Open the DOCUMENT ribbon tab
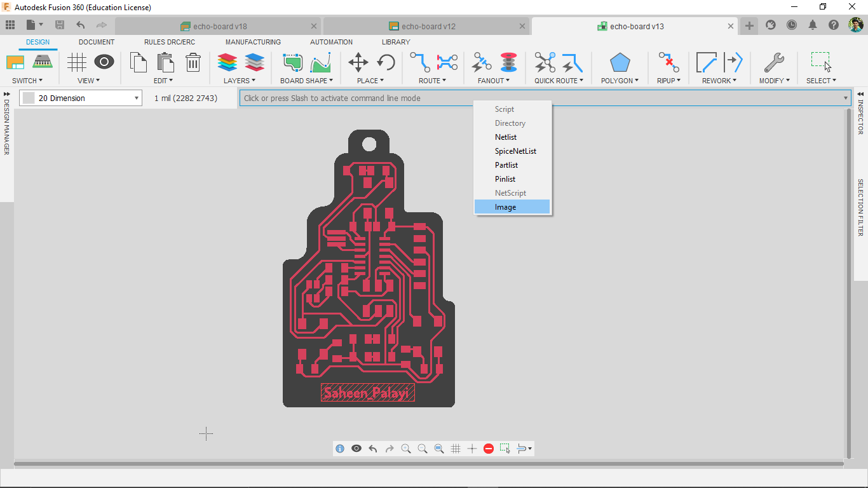 point(97,42)
